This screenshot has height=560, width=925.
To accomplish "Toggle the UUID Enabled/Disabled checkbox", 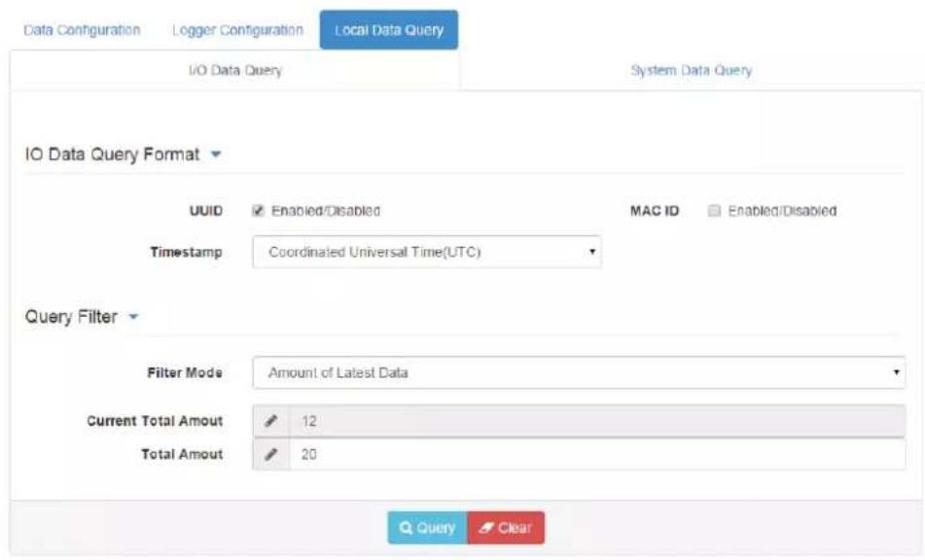I will click(x=258, y=210).
